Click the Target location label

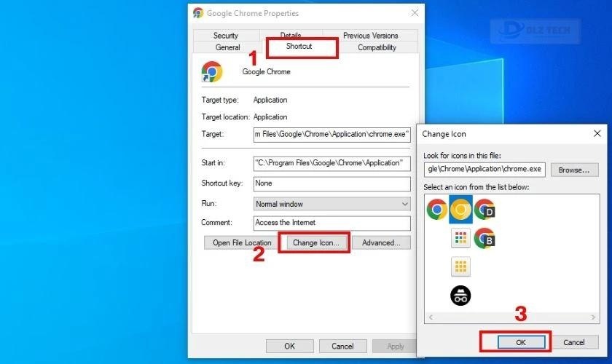pyautogui.click(x=225, y=117)
